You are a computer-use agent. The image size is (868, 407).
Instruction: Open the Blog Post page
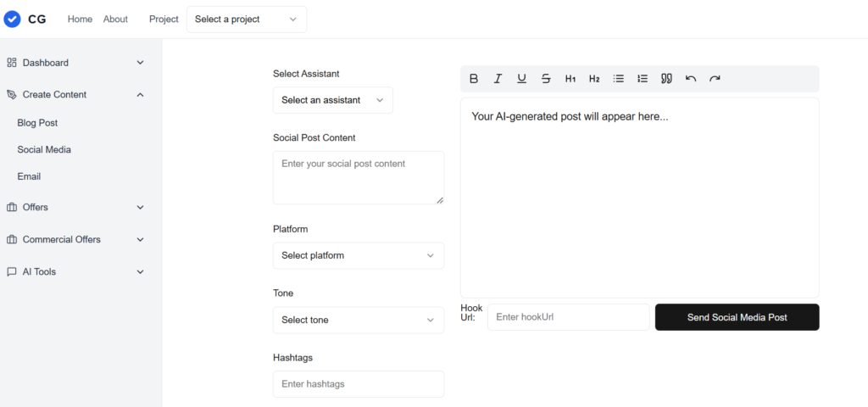[x=37, y=123]
